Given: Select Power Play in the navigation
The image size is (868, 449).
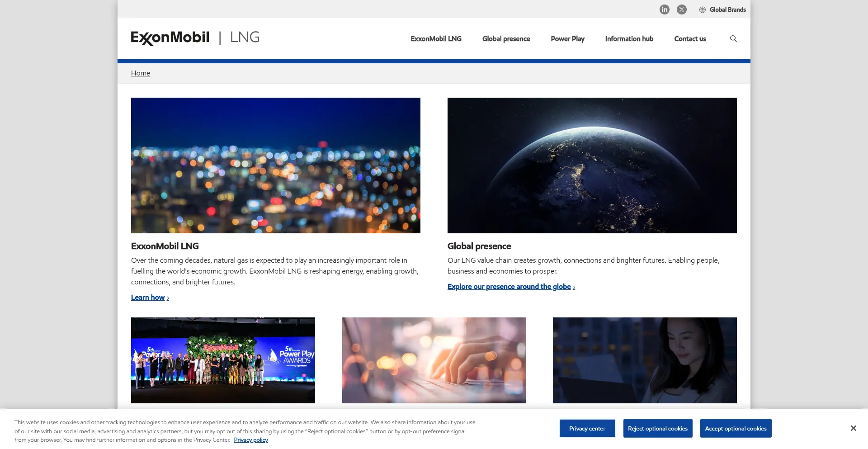Looking at the screenshot, I should point(567,39).
